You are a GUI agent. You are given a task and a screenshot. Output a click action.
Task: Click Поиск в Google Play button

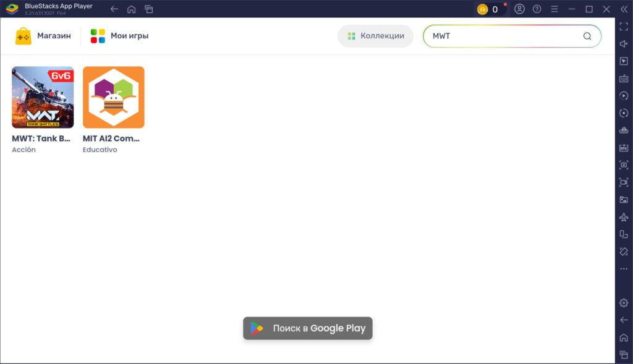(308, 328)
